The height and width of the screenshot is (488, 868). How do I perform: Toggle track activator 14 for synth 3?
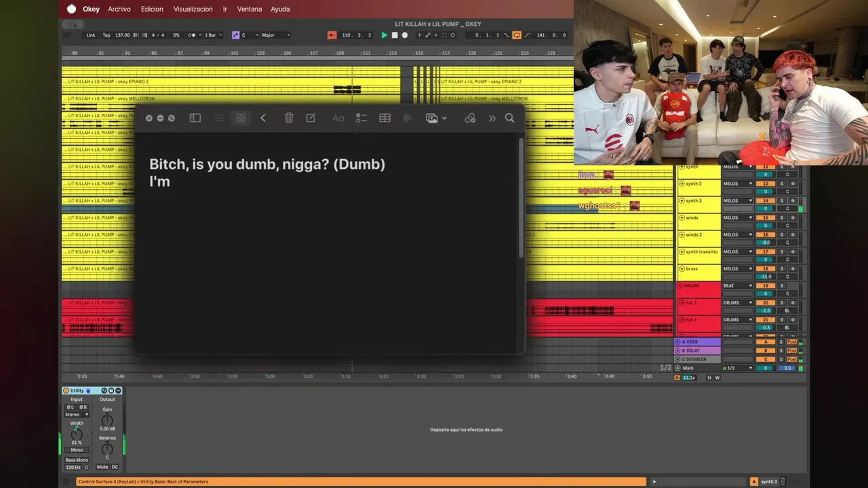[766, 201]
